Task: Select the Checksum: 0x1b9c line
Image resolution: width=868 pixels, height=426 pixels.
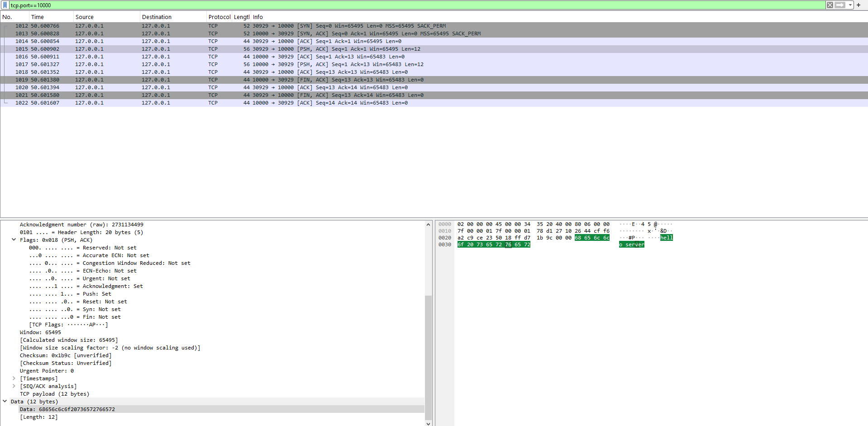Action: (66, 355)
